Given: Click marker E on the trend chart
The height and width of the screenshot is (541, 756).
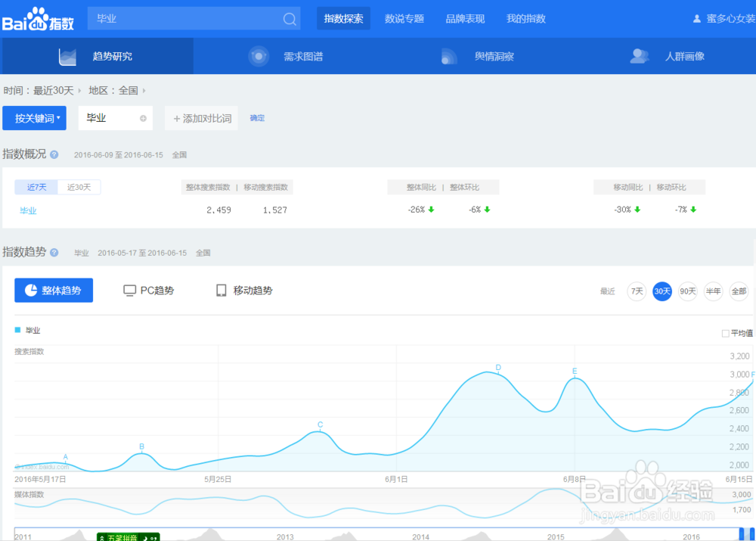Looking at the screenshot, I should 575,371.
